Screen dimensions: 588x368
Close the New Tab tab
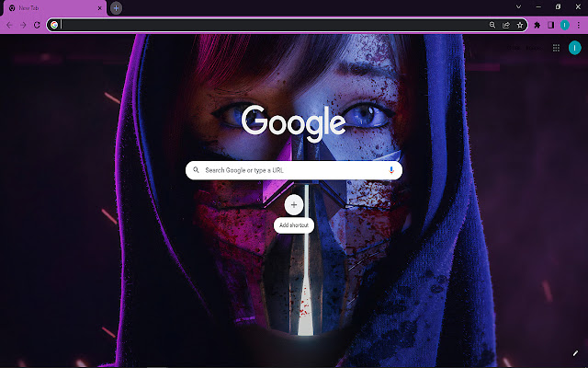(100, 8)
